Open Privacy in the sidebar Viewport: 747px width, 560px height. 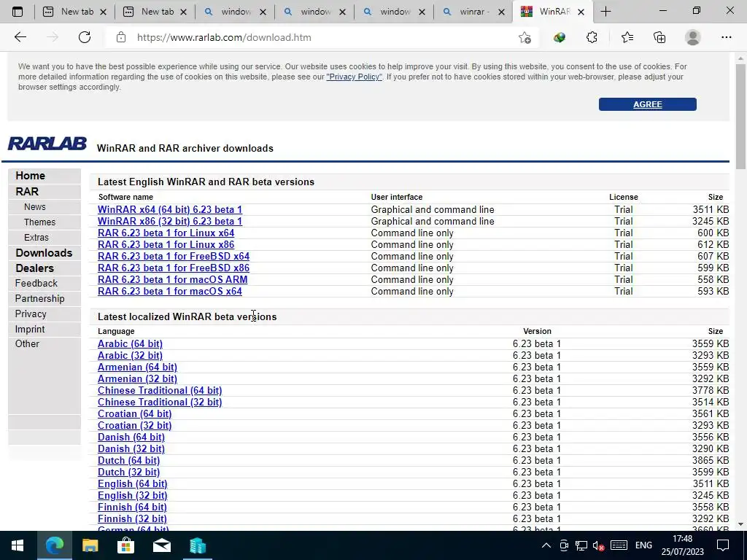[31, 314]
